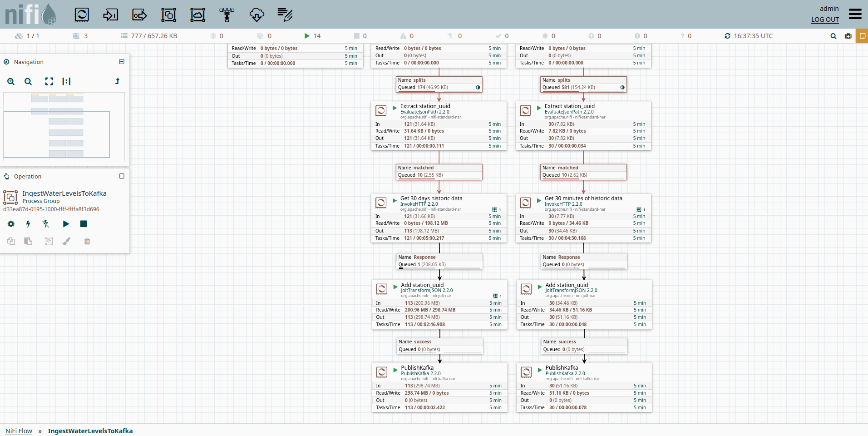Open configuration gear in Operation panel

click(x=11, y=224)
